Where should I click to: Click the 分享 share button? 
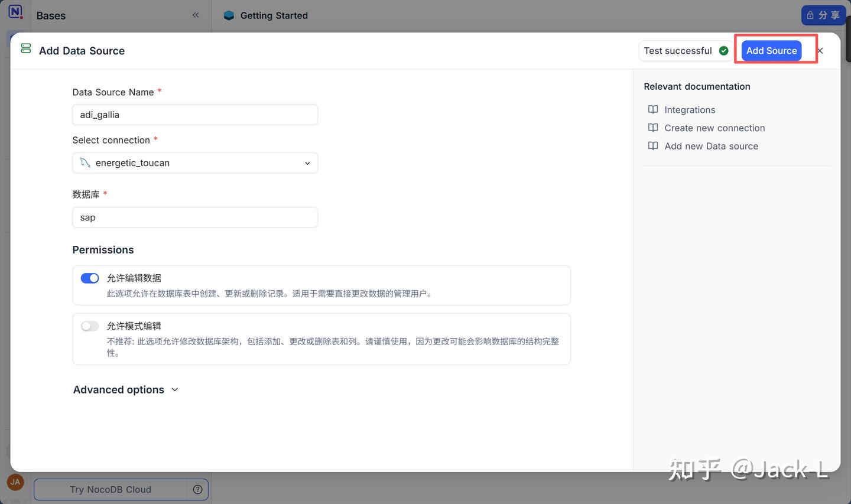[823, 15]
